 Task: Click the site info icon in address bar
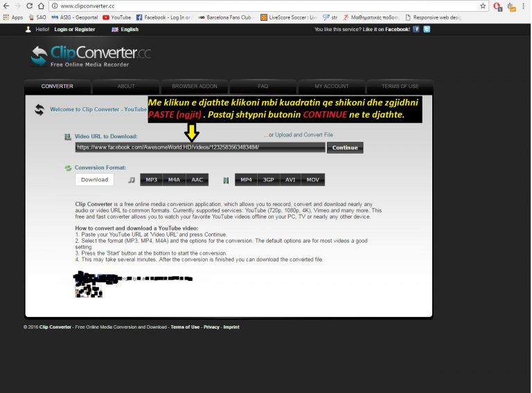click(x=55, y=6)
